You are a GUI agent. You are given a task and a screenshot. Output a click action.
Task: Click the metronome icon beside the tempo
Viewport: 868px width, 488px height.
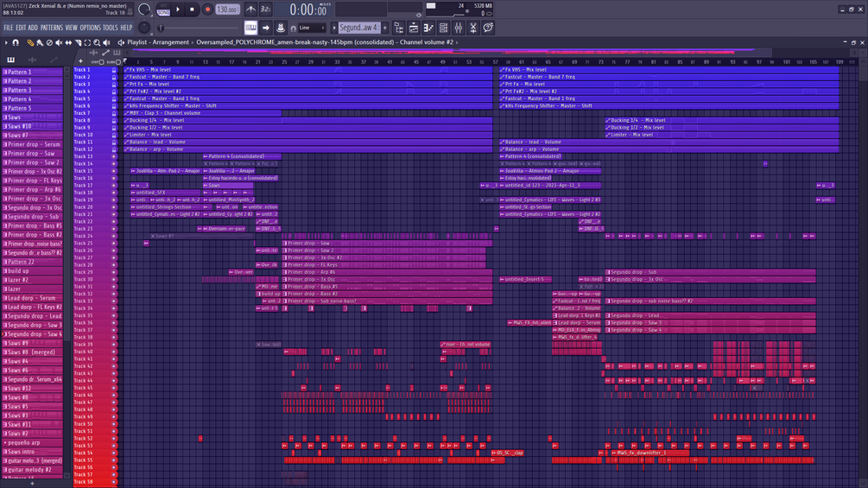click(x=250, y=10)
